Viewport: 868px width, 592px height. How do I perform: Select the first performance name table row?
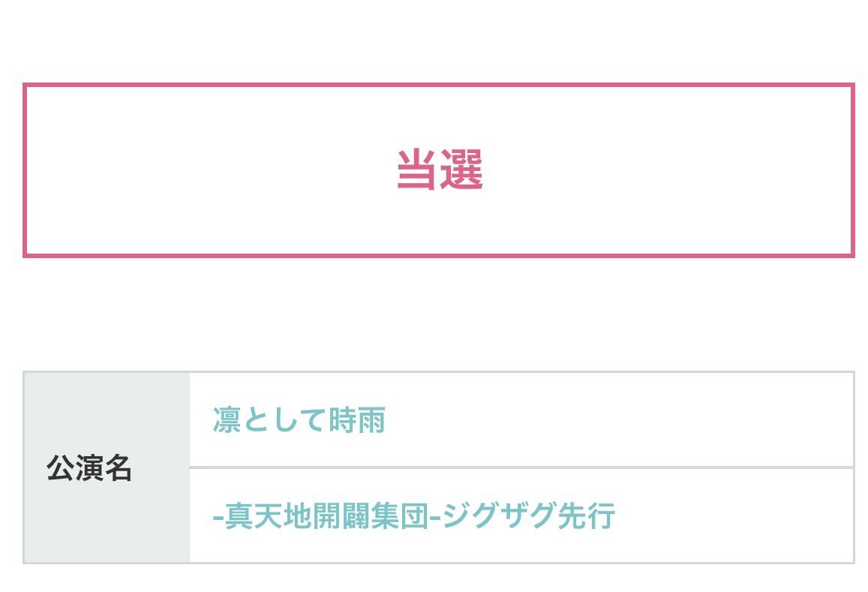[x=521, y=419]
